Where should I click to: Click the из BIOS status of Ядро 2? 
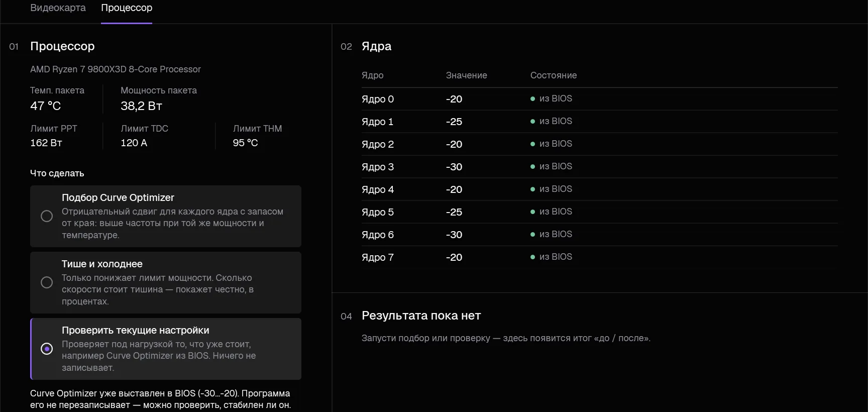click(552, 144)
